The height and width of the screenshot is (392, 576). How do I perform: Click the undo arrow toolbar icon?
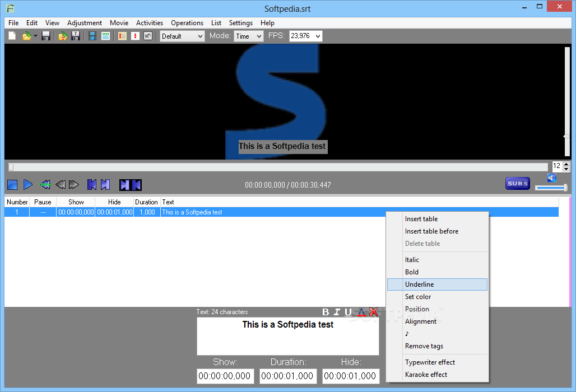point(148,36)
